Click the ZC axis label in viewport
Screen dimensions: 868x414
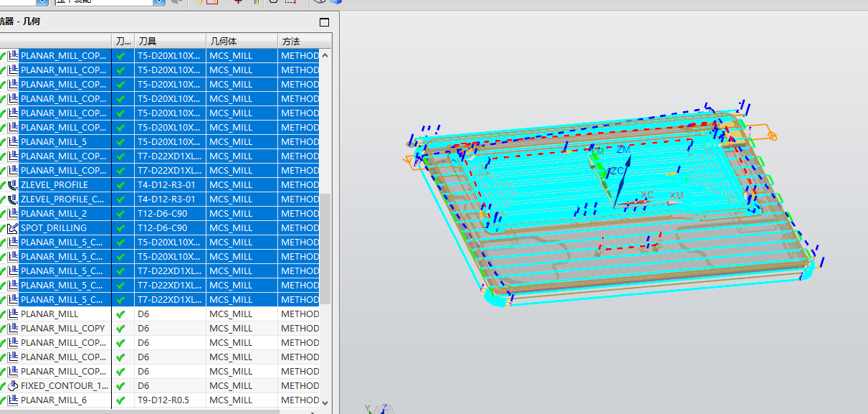[x=616, y=171]
